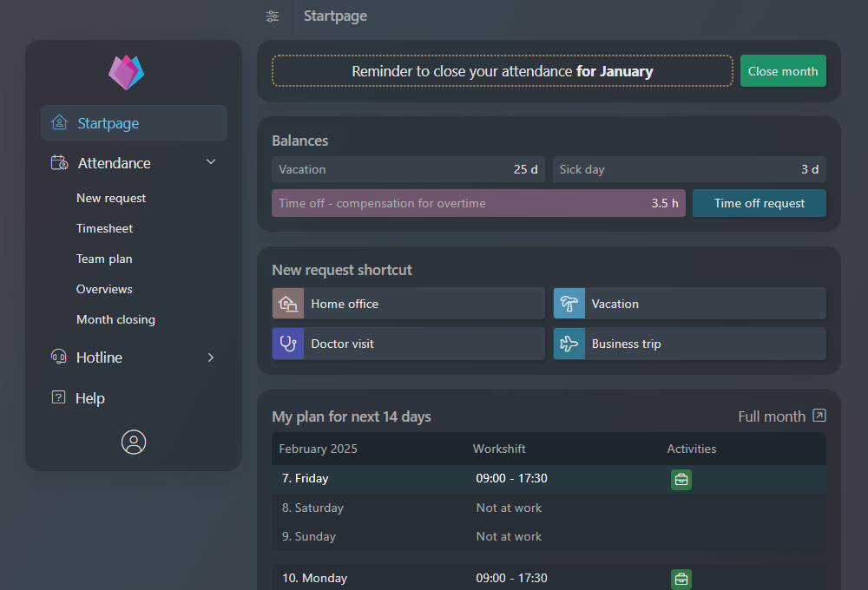Click the briefcase activity icon for Friday
Screen dimensions: 868x590
(x=681, y=479)
